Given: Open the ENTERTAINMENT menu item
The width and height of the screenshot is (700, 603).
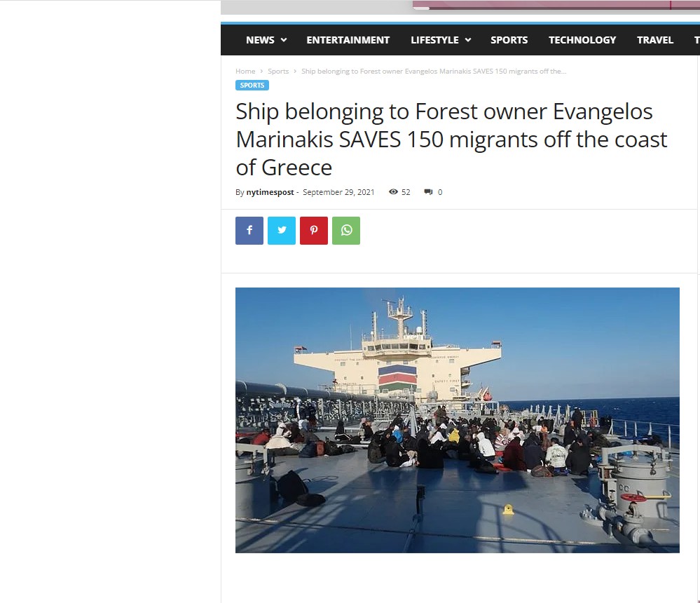Looking at the screenshot, I should click(x=348, y=40).
